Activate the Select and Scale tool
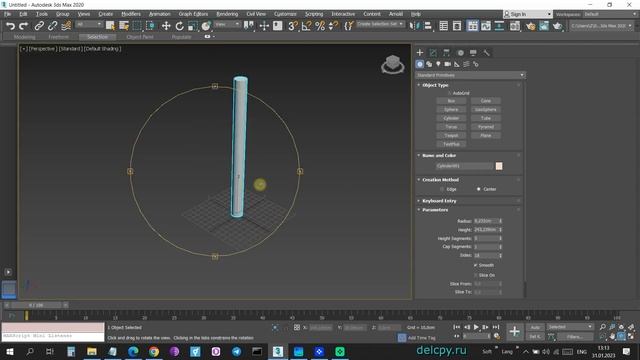The width and height of the screenshot is (640, 360). tap(193, 26)
